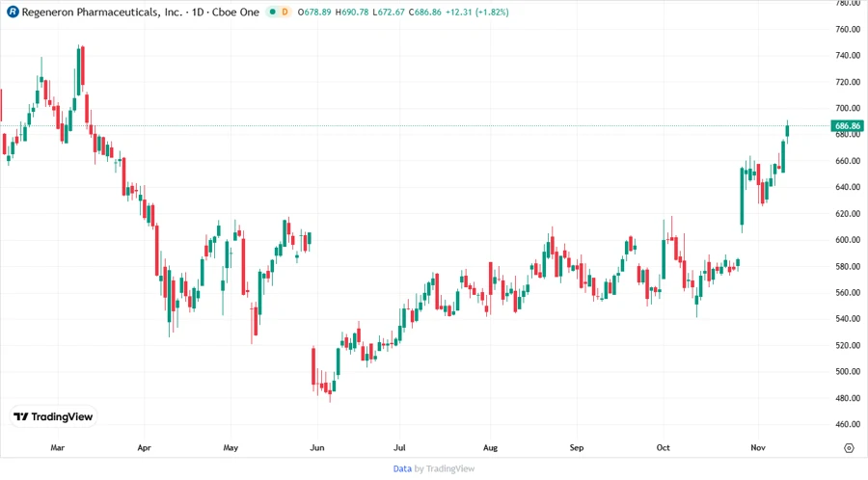This screenshot has width=868, height=480.
Task: Click the 600.00 price axis label
Action: (x=848, y=240)
